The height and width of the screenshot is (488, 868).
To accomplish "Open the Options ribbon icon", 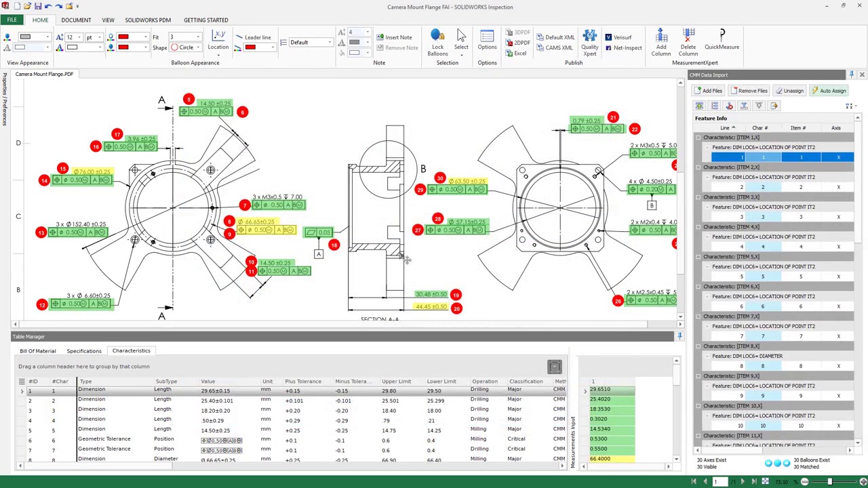I will 487,39.
